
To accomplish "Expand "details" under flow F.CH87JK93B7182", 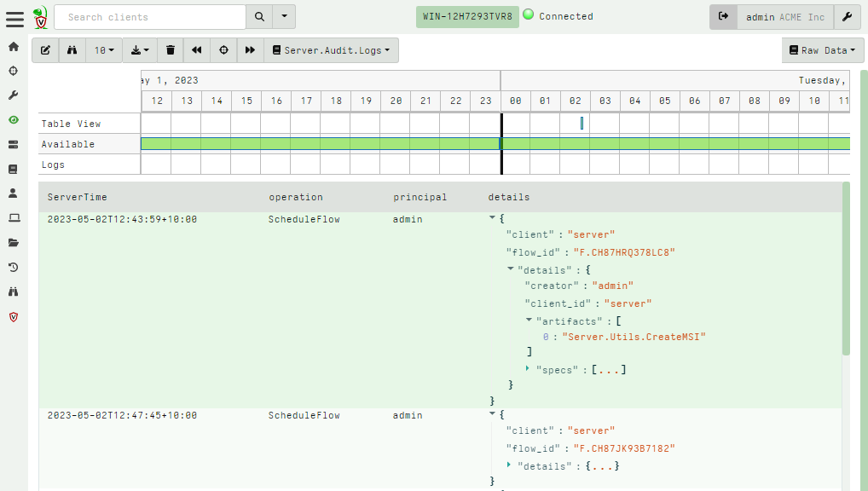I will point(509,465).
